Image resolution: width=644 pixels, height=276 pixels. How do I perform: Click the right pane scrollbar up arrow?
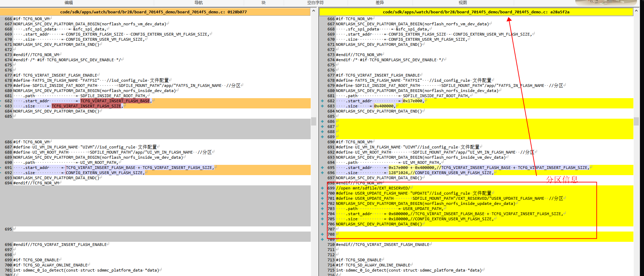point(636,11)
